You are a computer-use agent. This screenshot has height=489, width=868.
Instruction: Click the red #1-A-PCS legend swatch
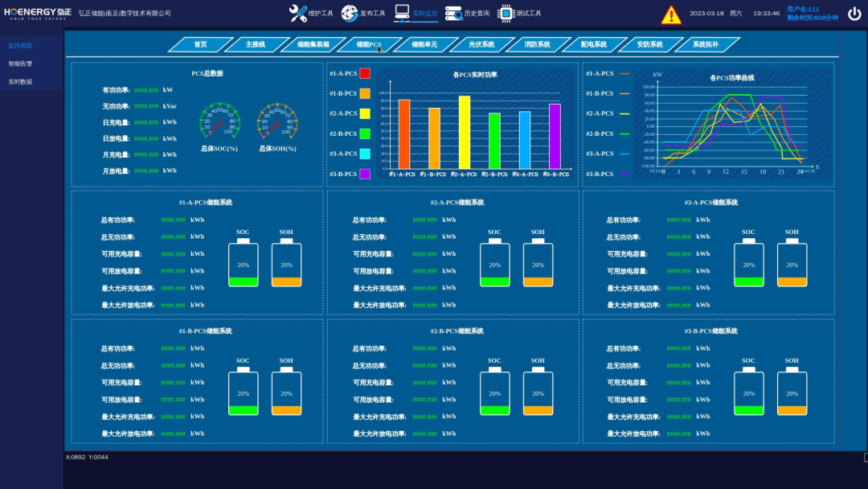coord(365,73)
